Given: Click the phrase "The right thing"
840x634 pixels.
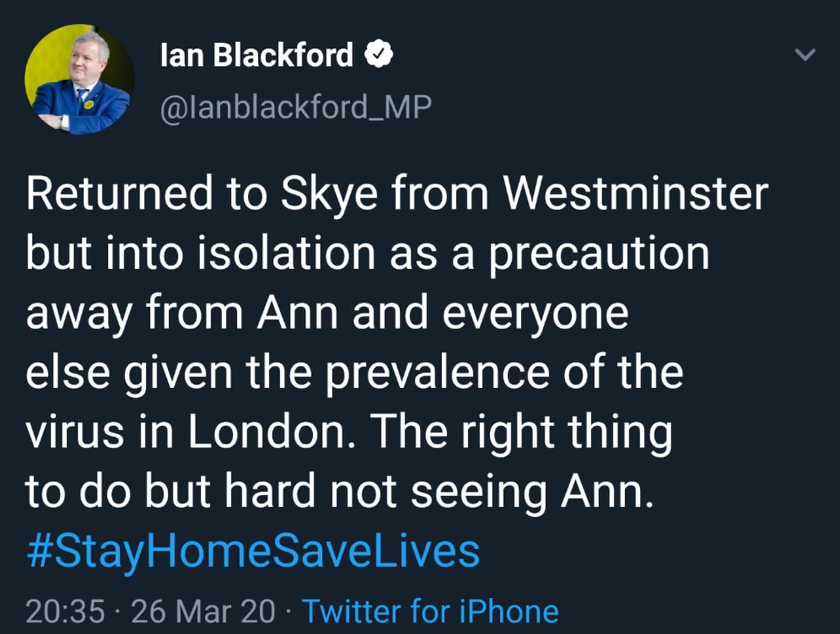Looking at the screenshot, I should (x=521, y=433).
